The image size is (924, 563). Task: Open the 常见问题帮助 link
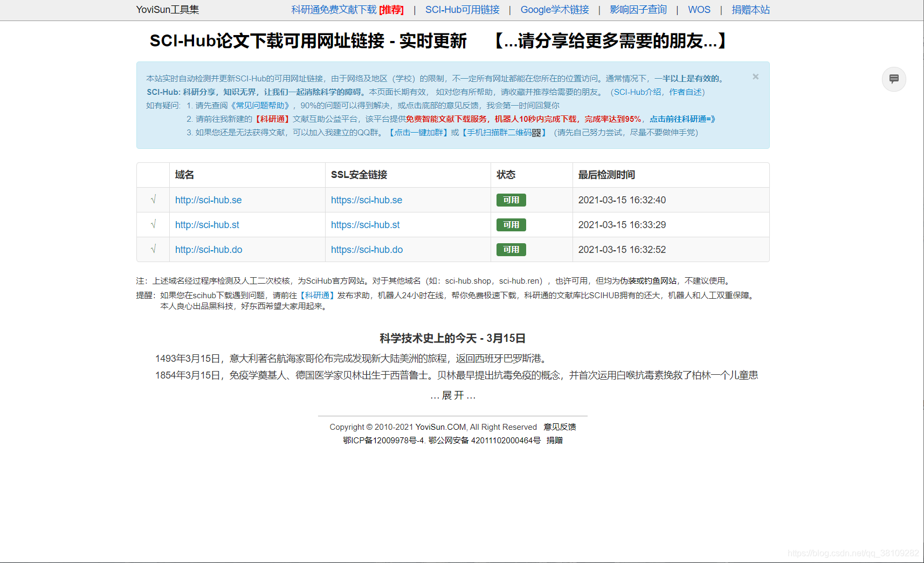coord(260,106)
